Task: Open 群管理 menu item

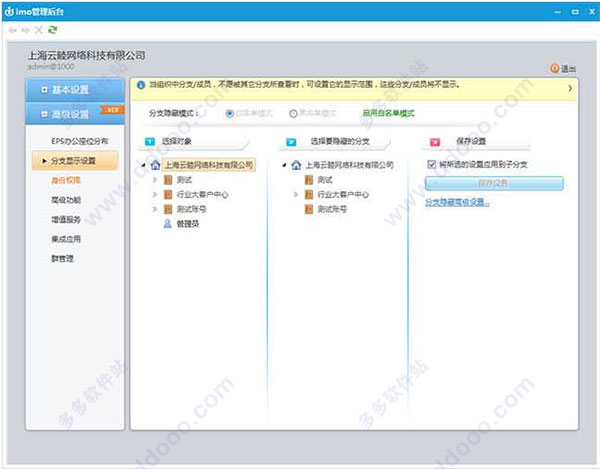Action: tap(62, 259)
